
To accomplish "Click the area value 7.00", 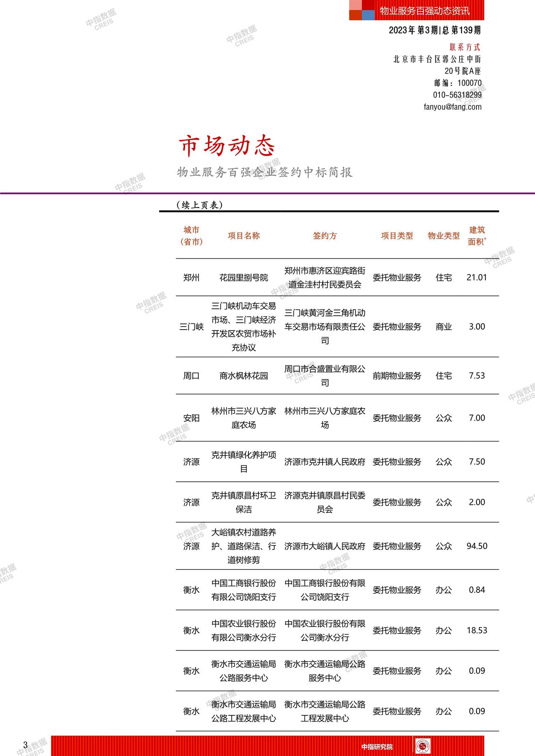I will (x=477, y=418).
